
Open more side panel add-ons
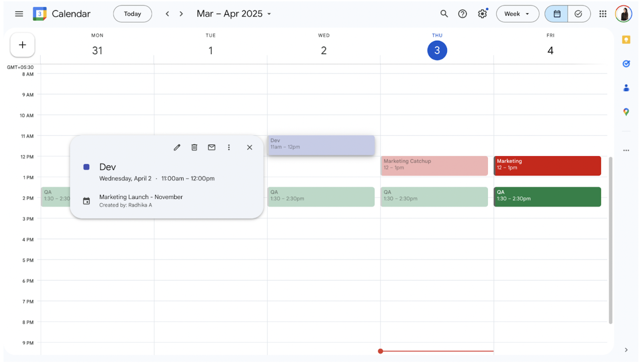pos(626,151)
